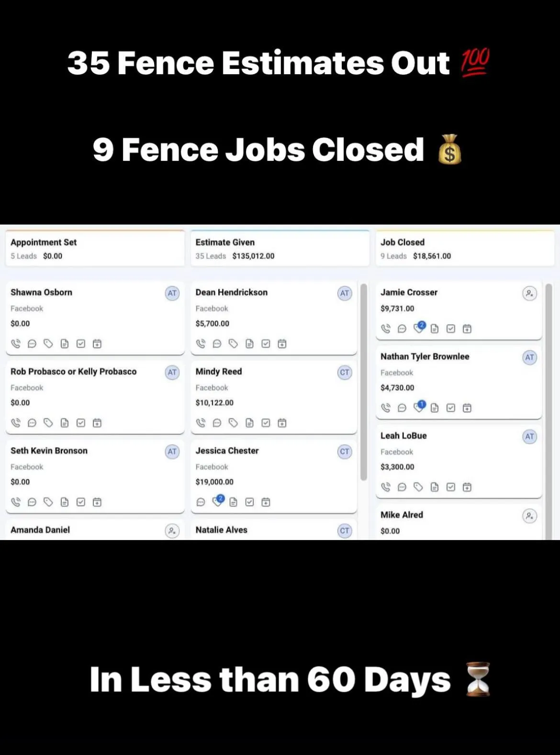The width and height of the screenshot is (560, 755).
Task: Click phone icon on Leah LoBue card
Action: pyautogui.click(x=386, y=487)
